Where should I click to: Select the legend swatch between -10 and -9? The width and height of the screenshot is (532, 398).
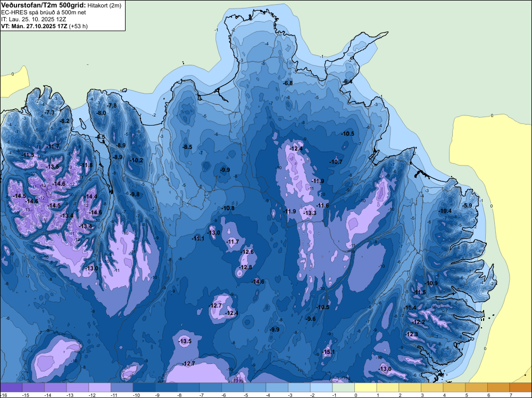click(x=144, y=387)
